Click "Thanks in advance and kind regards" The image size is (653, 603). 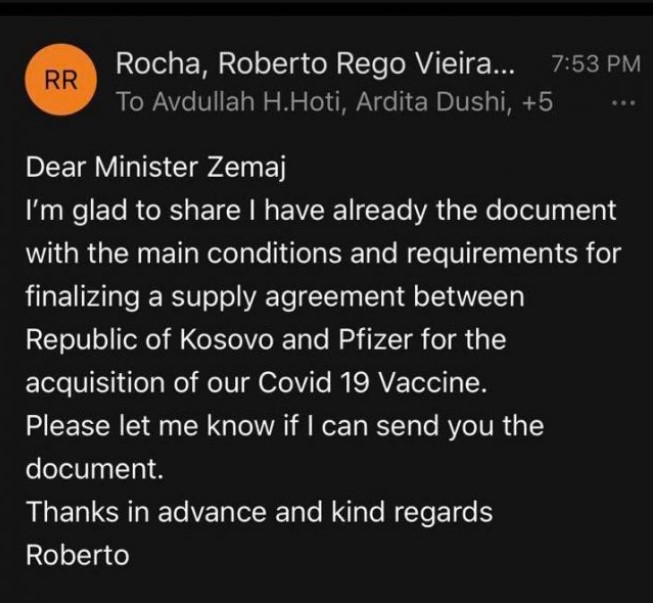click(x=259, y=512)
